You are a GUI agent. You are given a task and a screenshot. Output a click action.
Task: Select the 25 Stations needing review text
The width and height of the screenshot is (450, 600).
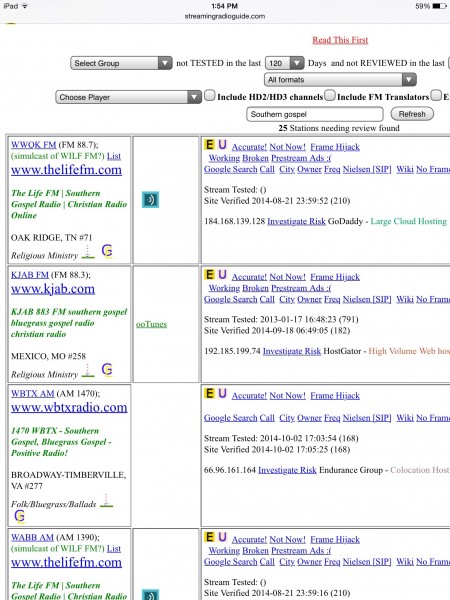pyautogui.click(x=339, y=128)
